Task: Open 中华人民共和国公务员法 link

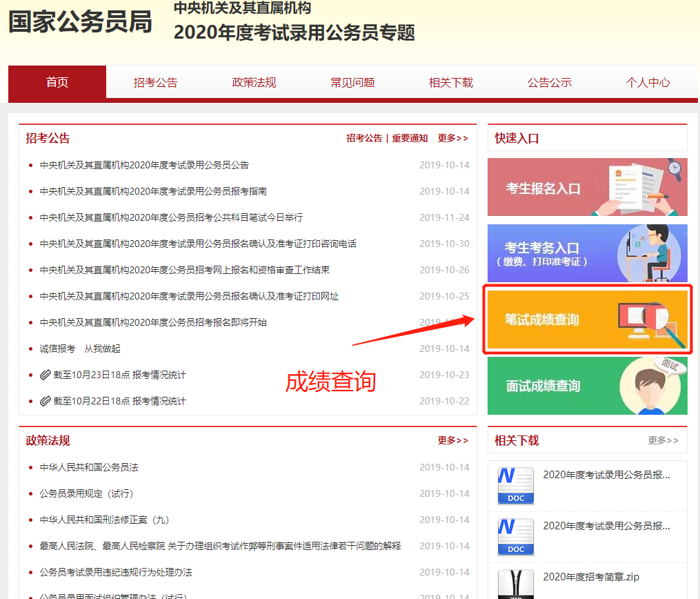Action: tap(89, 467)
